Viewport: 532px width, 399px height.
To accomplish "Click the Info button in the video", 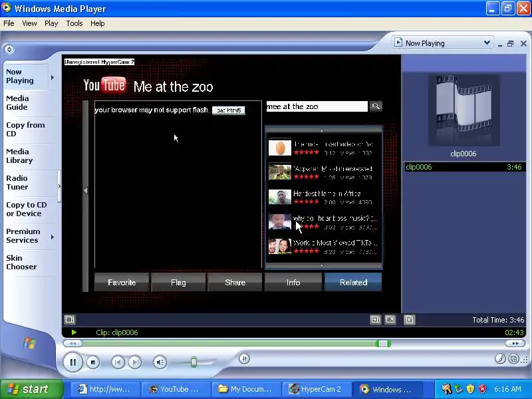I will pyautogui.click(x=293, y=282).
